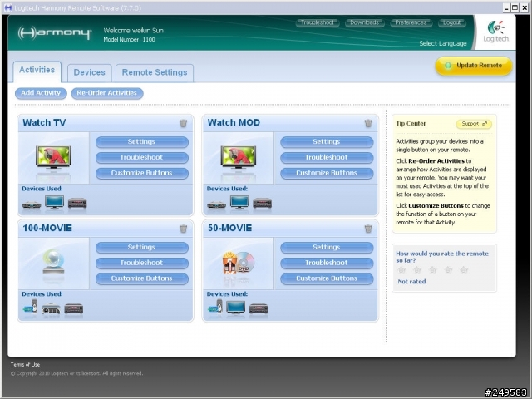Rate the remote five stars

pos(464,270)
